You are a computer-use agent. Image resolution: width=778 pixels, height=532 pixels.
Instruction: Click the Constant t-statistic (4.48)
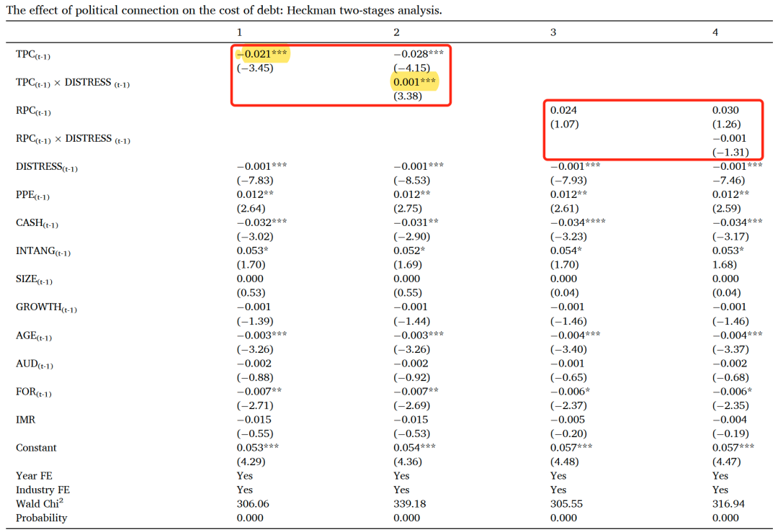pos(564,461)
